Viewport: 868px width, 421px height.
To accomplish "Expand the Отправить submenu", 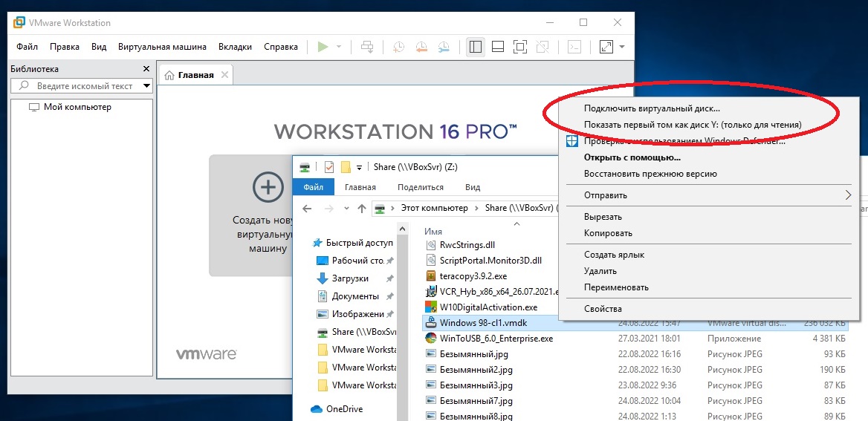I will coord(707,195).
